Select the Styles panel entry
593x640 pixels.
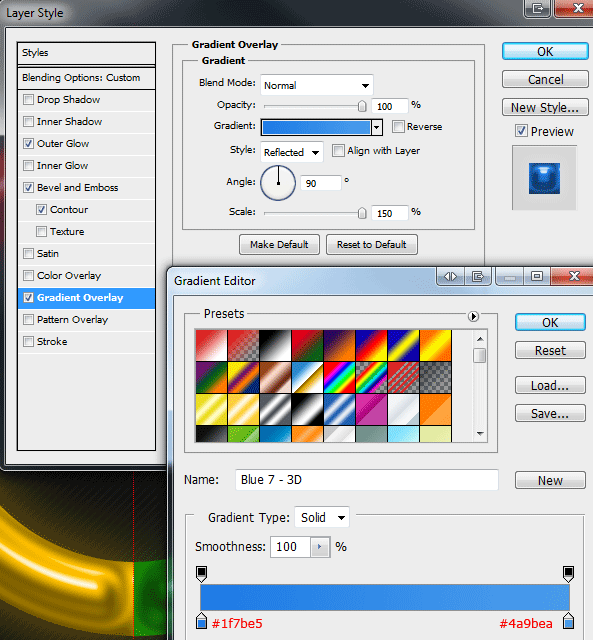(x=87, y=53)
